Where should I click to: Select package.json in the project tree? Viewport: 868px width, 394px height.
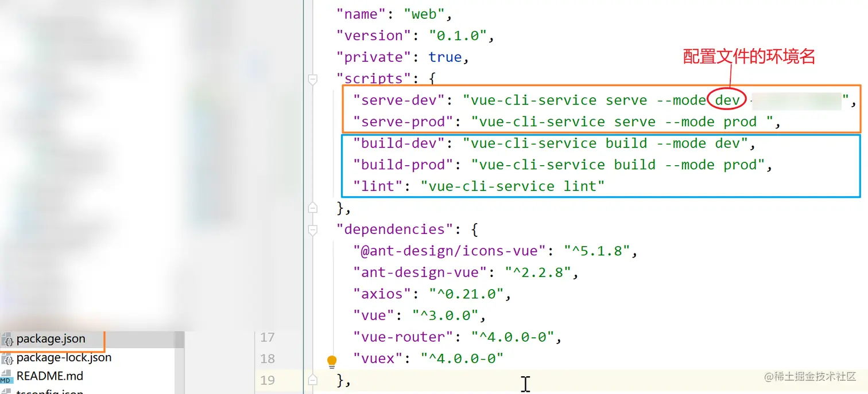51,339
